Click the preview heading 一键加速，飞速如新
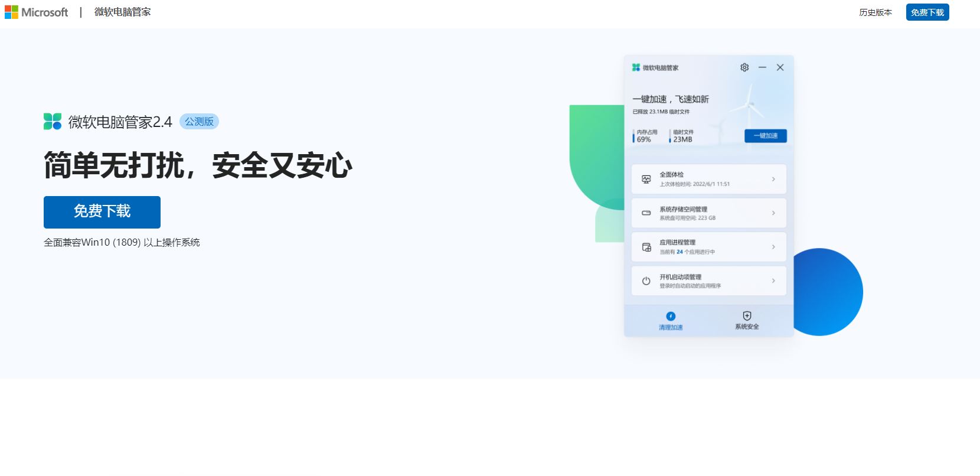Screen dimensions: 980x476 (671, 99)
